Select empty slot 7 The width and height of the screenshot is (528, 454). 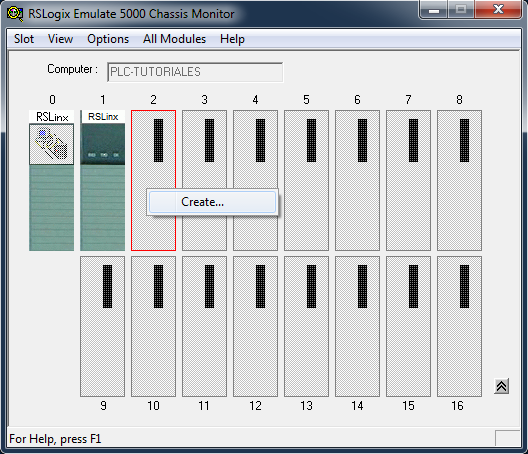(x=408, y=180)
